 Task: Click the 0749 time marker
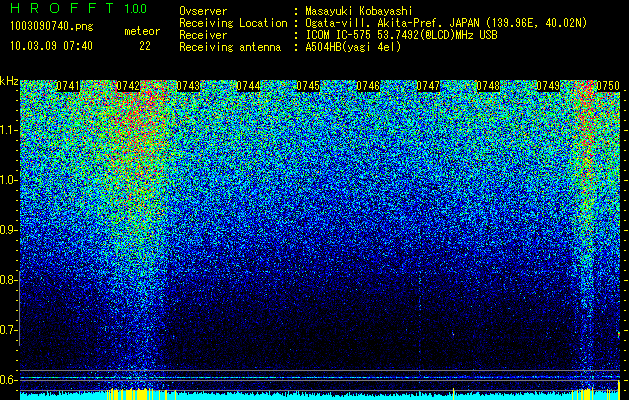point(548,86)
